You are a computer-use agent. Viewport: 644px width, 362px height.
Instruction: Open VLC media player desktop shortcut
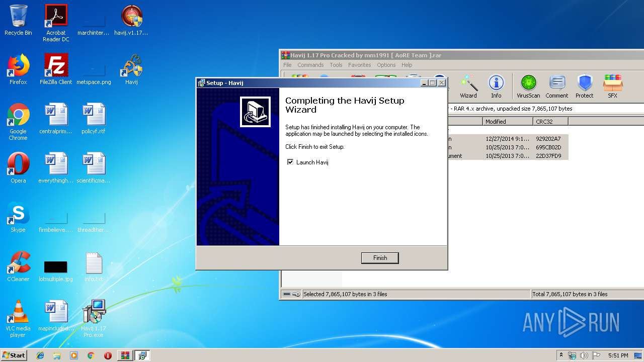point(18,319)
